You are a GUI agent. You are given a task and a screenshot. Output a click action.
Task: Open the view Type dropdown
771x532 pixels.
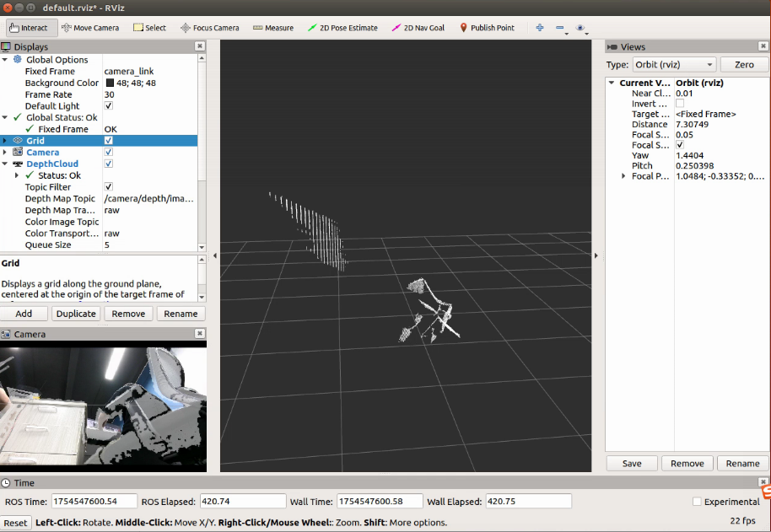pyautogui.click(x=674, y=64)
